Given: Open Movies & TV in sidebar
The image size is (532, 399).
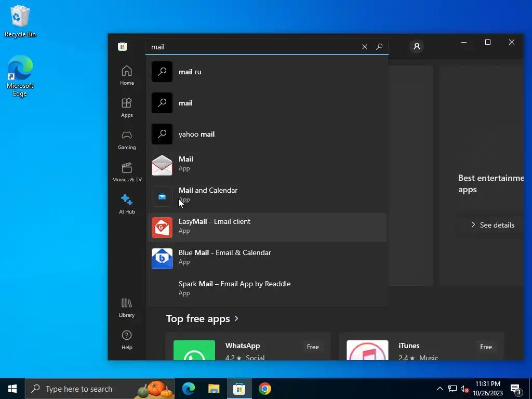Looking at the screenshot, I should click(127, 172).
